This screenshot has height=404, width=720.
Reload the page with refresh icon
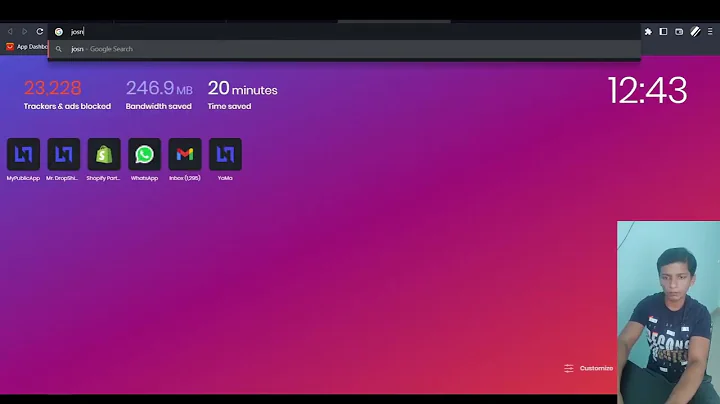click(40, 31)
